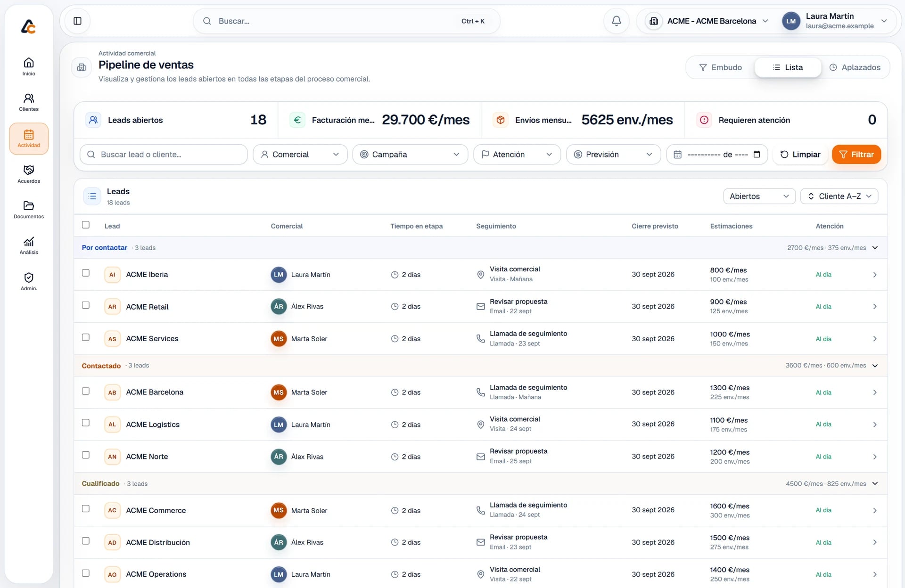Screen dimensions: 905x588
Task: Check the ACME Distribución row checkbox
Action: [x=85, y=540]
